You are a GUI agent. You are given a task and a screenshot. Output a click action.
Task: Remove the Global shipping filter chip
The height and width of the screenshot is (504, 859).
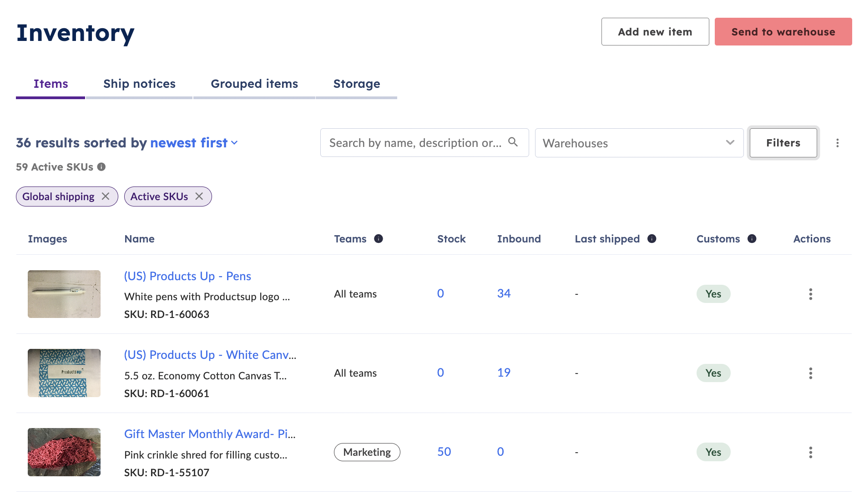tap(106, 196)
